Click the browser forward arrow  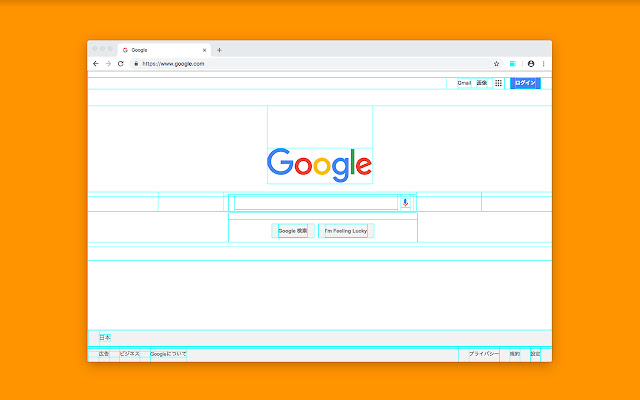tap(108, 64)
